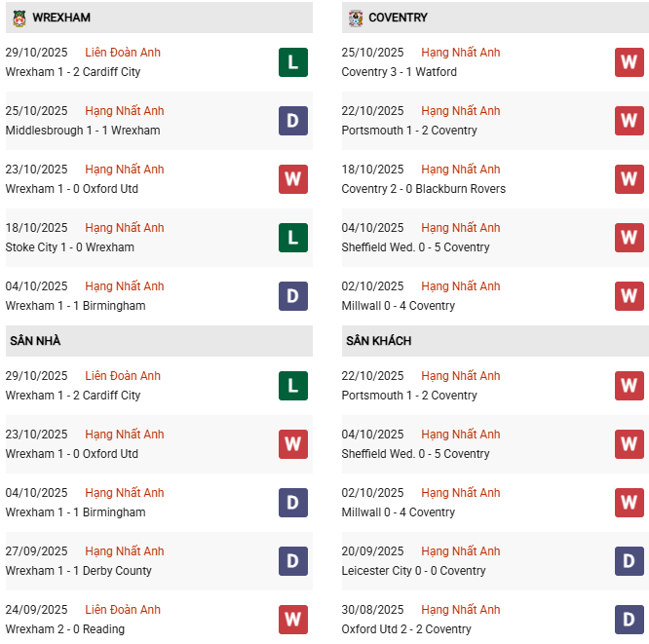The height and width of the screenshot is (644, 649).
Task: Click the W badge for Coventry 3 - 1 Watford
Action: tap(629, 62)
